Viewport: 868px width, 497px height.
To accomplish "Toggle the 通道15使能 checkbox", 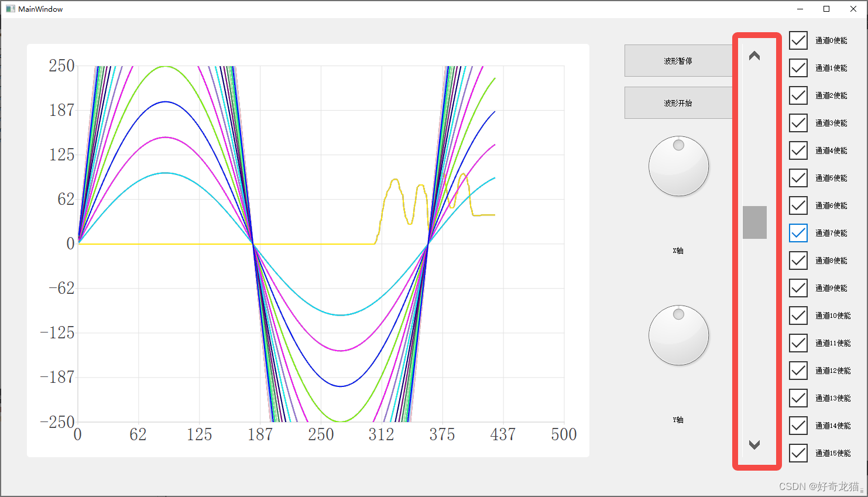I will pyautogui.click(x=798, y=453).
